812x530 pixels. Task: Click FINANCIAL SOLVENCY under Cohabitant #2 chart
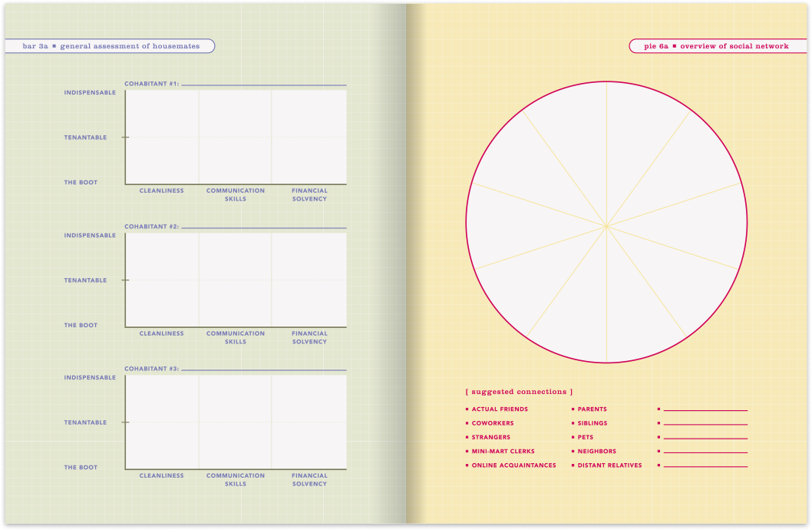coord(309,338)
